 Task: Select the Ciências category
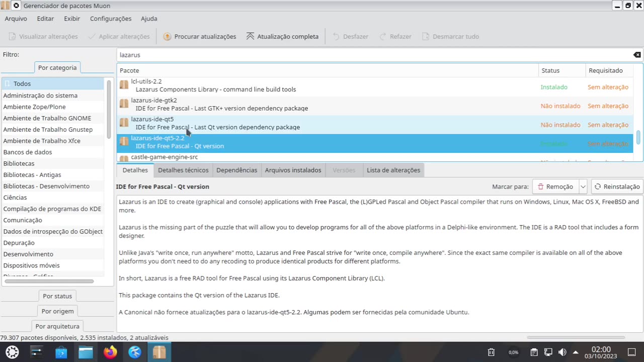pyautogui.click(x=53, y=198)
